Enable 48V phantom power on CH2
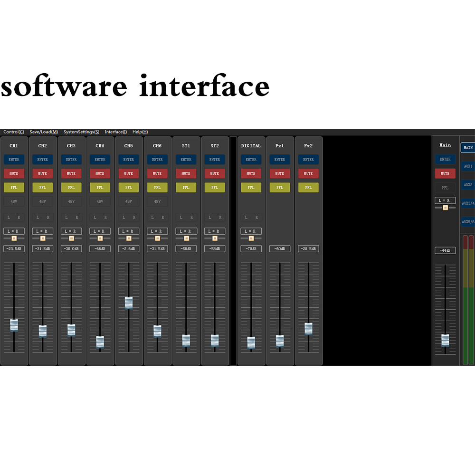The width and height of the screenshot is (475, 476). tap(42, 201)
